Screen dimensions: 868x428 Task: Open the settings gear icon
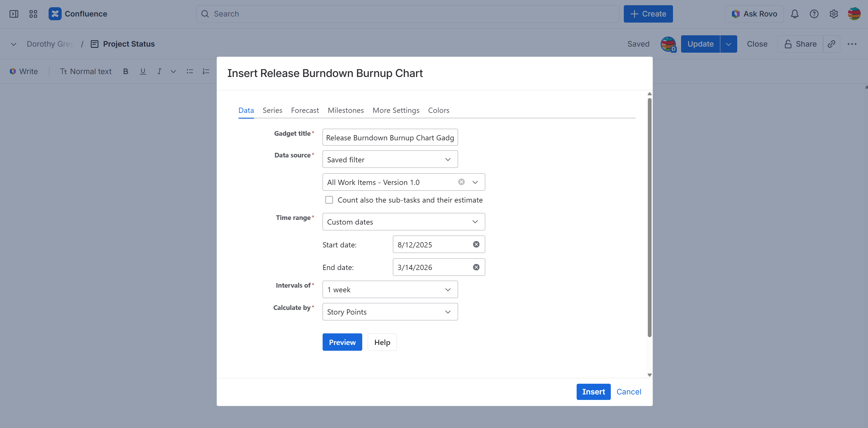pyautogui.click(x=834, y=14)
